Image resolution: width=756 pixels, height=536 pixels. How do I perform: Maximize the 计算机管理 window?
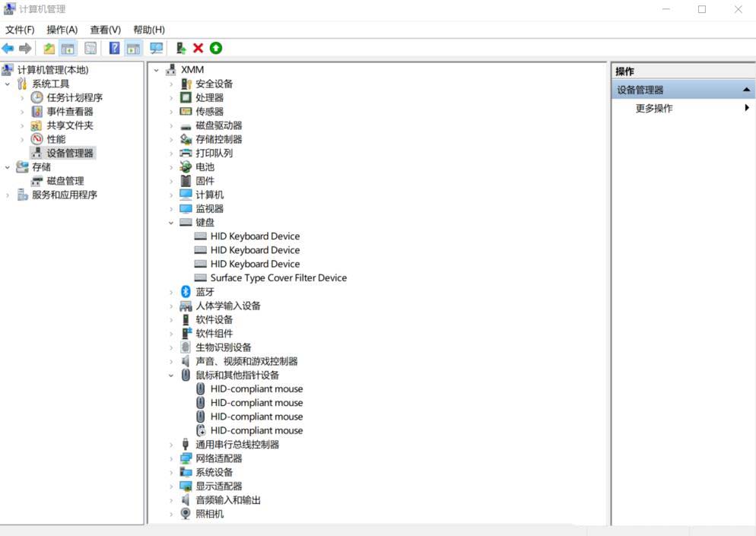click(702, 9)
